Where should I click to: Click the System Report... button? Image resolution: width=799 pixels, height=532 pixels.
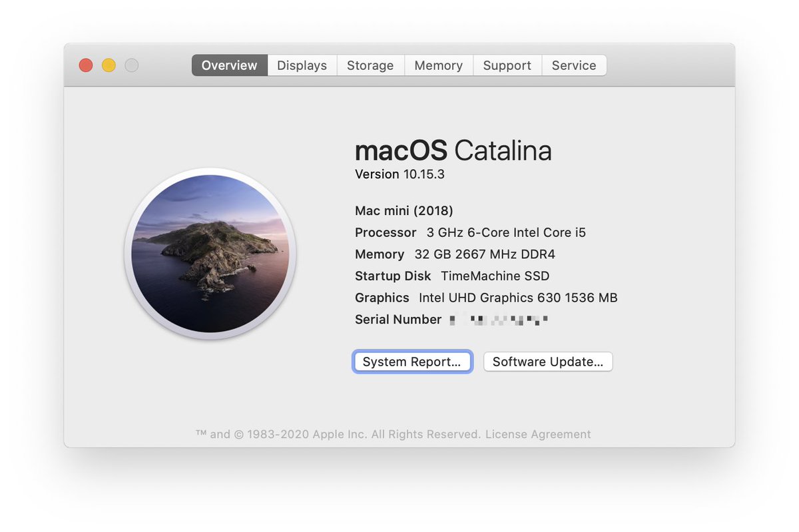pos(412,362)
